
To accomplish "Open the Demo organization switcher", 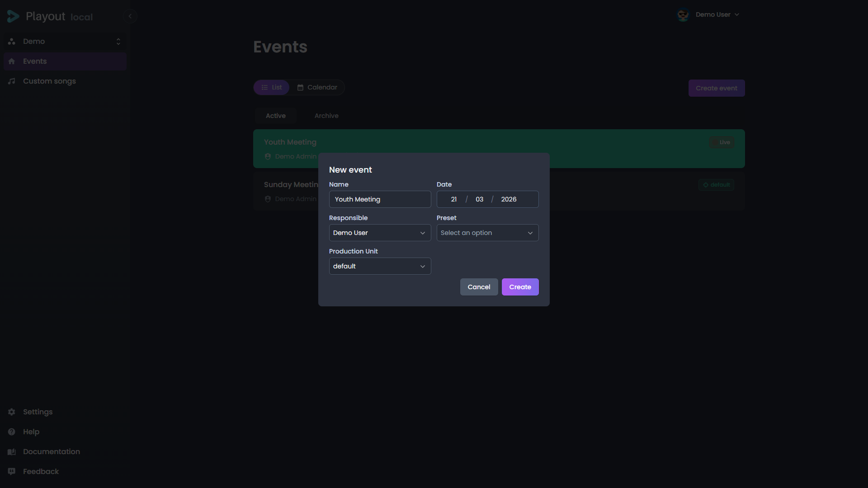I will (x=65, y=42).
